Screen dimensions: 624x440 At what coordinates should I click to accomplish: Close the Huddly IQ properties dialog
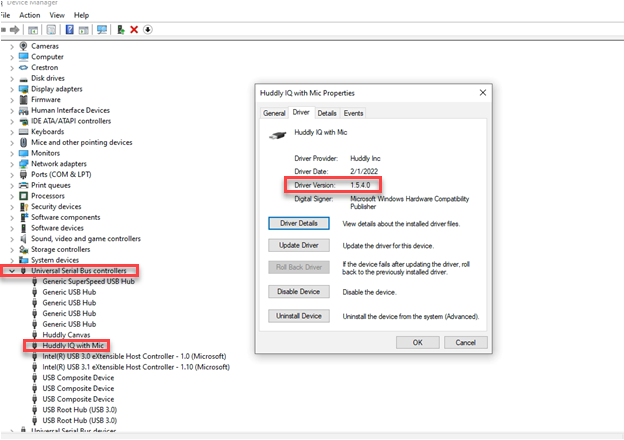(482, 92)
